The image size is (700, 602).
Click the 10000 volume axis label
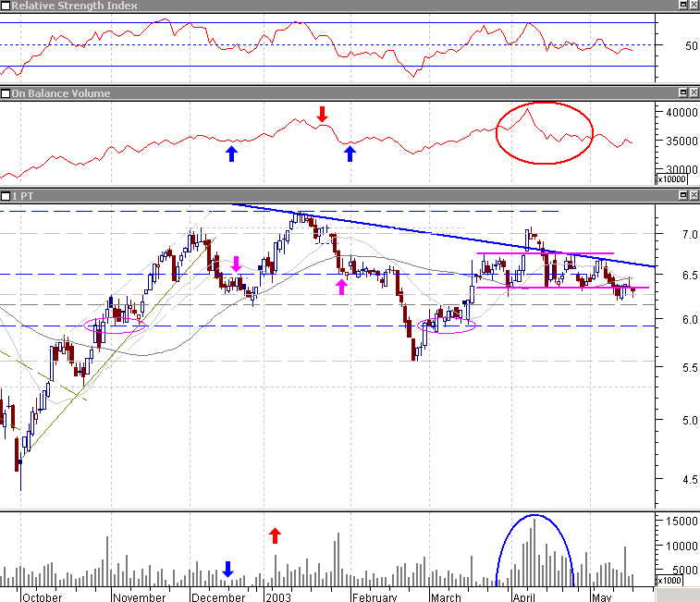(x=682, y=547)
